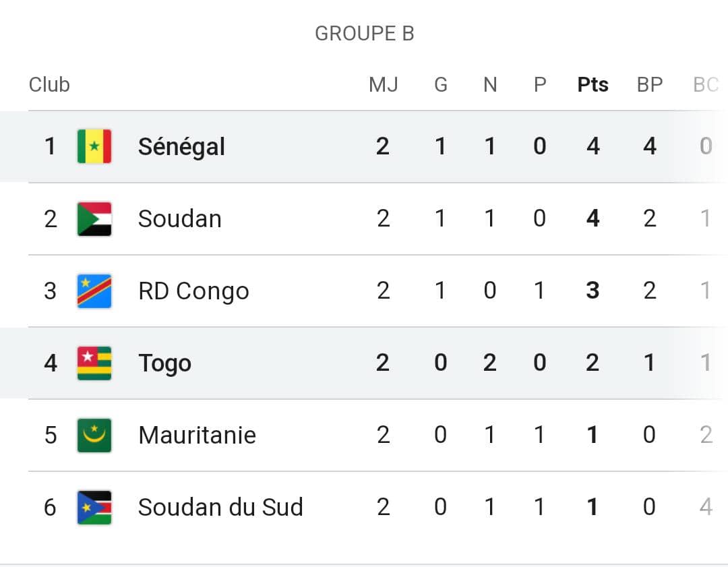Viewport: 728px width, 567px height.
Task: Open the Sénégal team link
Action: (181, 147)
